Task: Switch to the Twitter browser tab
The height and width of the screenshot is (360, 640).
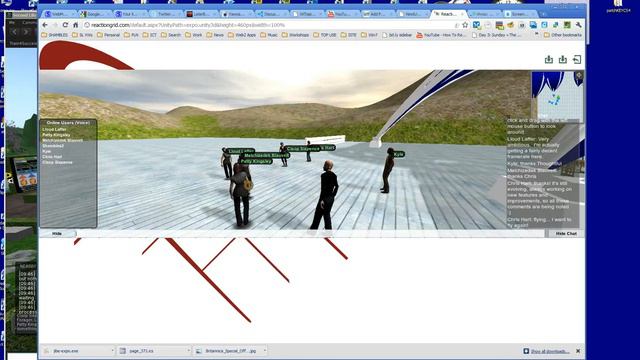Action: [165, 14]
